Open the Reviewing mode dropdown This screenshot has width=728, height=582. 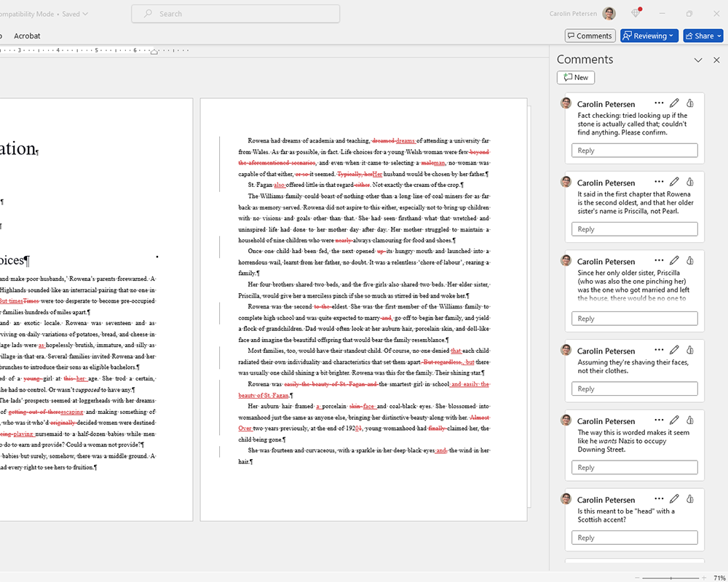tap(649, 36)
